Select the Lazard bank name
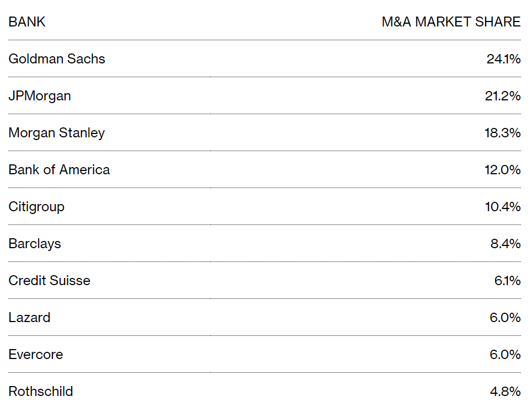 click(29, 318)
